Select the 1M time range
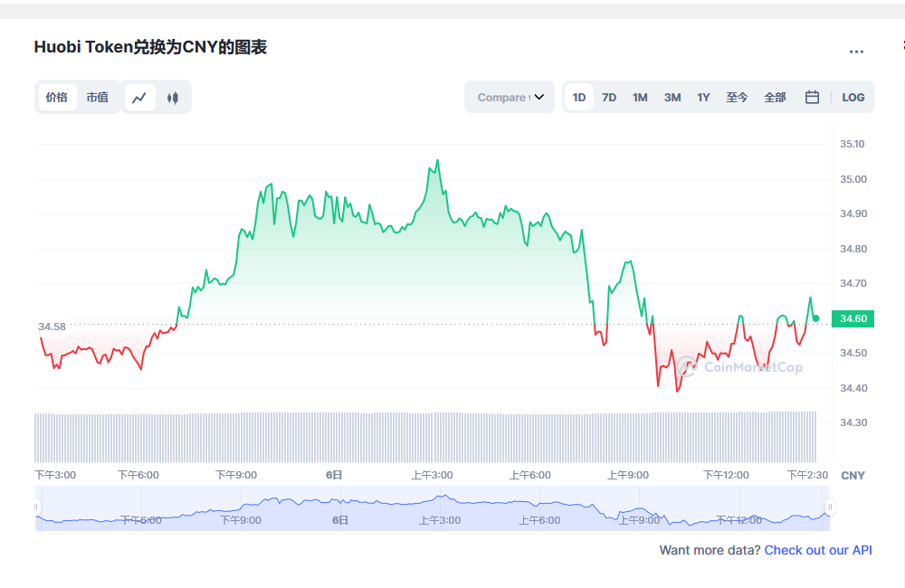Image resolution: width=905 pixels, height=588 pixels. tap(640, 98)
